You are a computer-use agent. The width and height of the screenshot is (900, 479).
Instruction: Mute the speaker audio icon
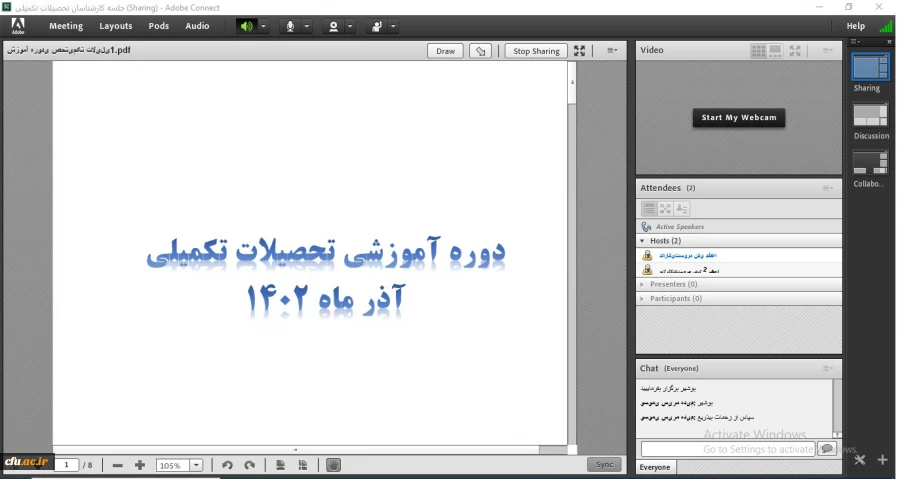(x=246, y=26)
